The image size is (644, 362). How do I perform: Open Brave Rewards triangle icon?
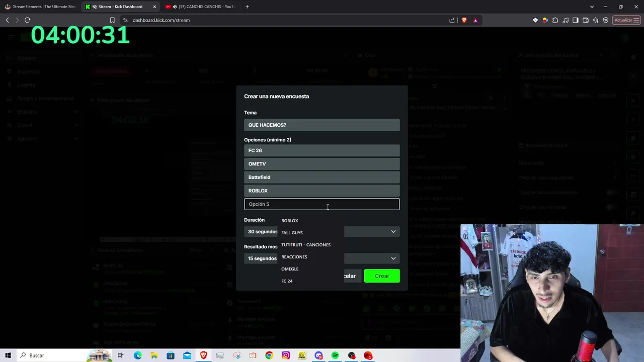[475, 20]
